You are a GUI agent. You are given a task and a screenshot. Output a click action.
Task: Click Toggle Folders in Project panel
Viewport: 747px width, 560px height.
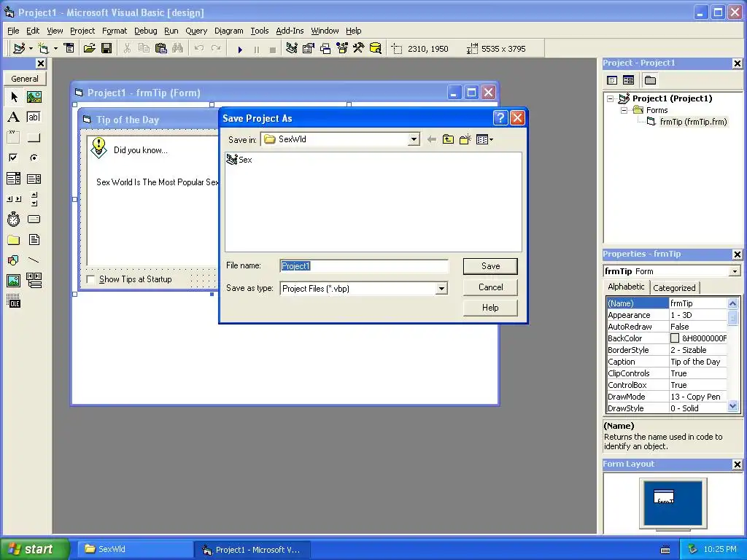tap(650, 80)
